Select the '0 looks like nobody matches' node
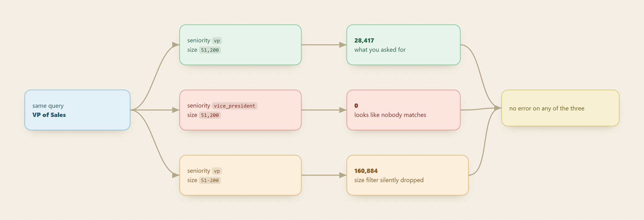 pyautogui.click(x=403, y=110)
